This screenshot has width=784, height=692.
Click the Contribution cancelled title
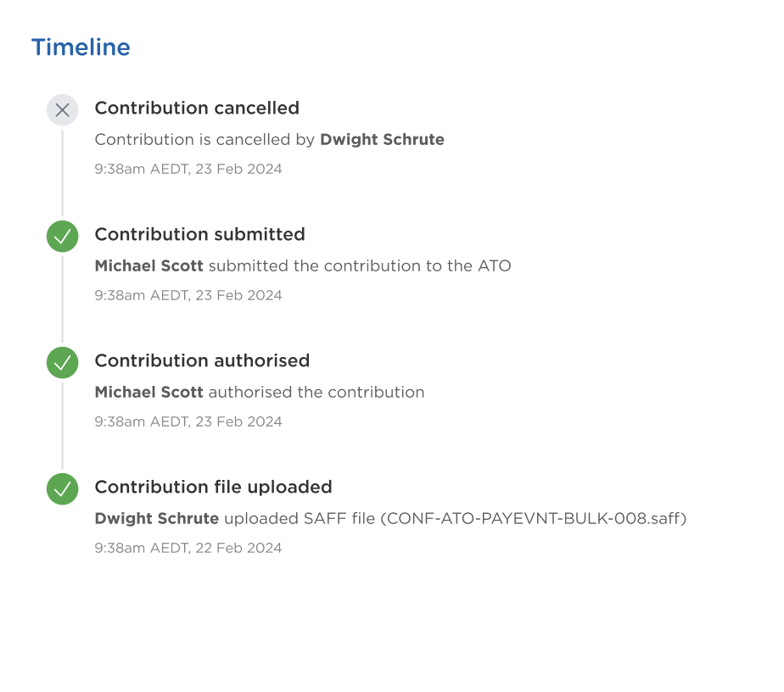coord(197,108)
